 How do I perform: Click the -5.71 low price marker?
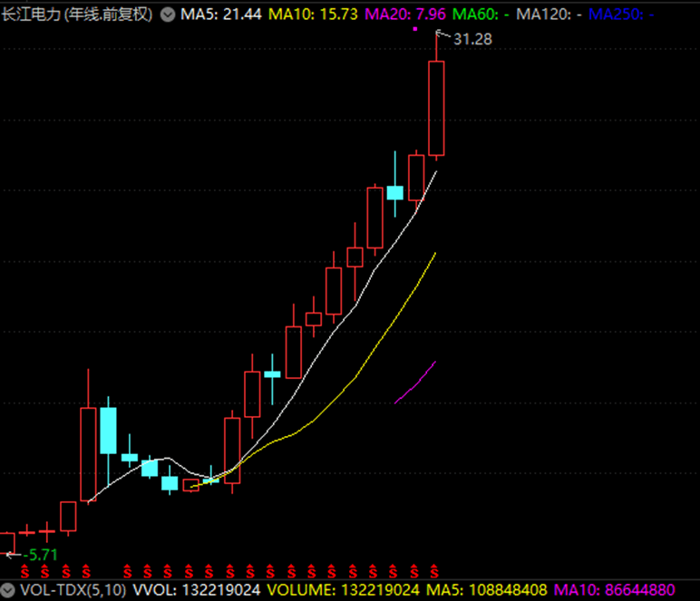point(40,554)
